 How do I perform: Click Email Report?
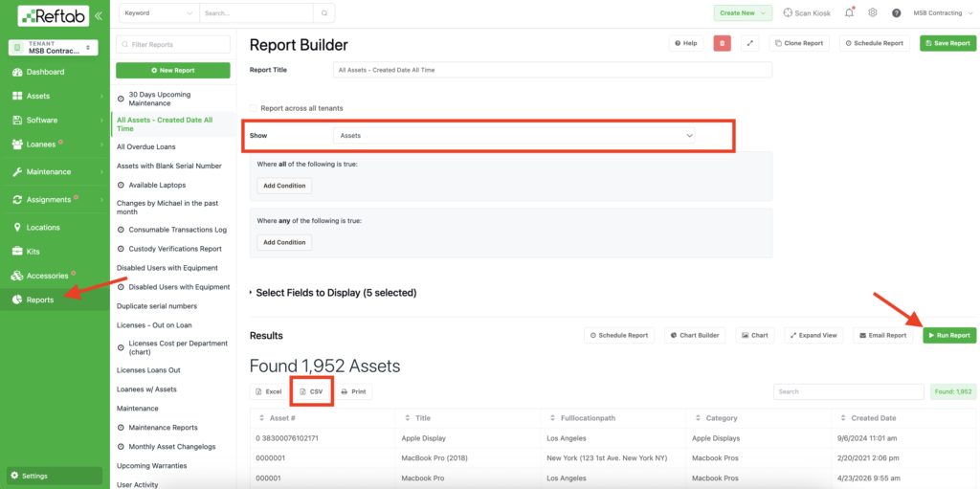[883, 335]
